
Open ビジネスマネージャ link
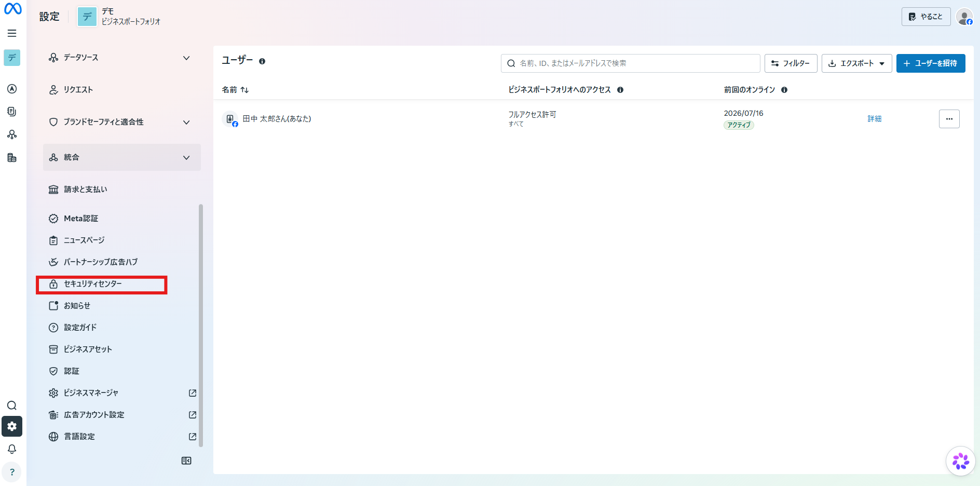(x=122, y=393)
